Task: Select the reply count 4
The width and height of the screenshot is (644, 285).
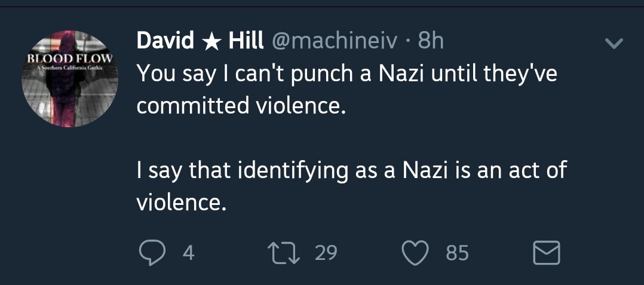Action: coord(188,253)
